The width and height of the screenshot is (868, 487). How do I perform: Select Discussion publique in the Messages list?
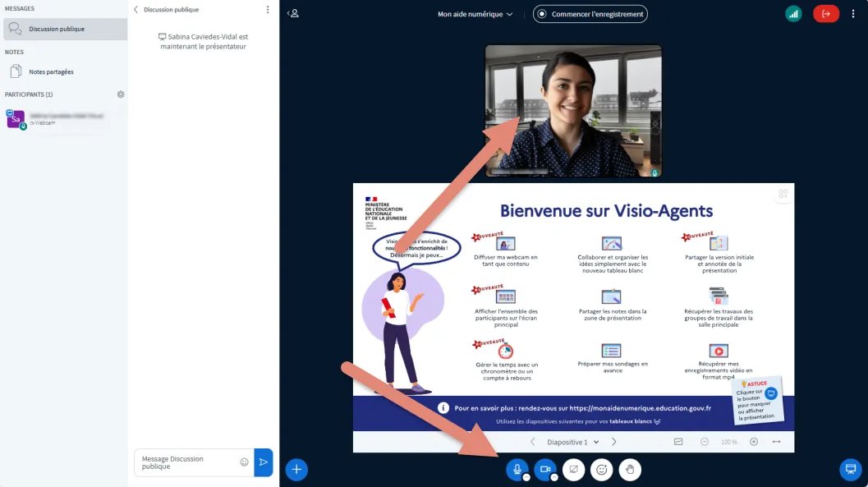click(x=63, y=29)
